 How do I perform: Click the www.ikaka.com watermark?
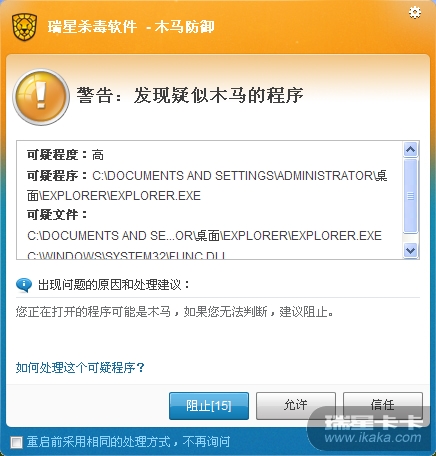373,437
